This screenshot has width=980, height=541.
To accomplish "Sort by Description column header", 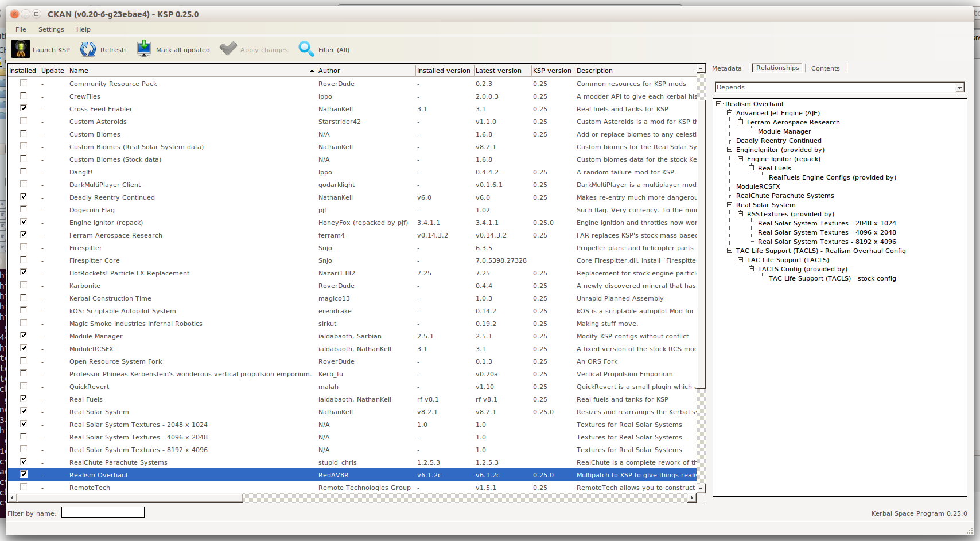I will tap(636, 71).
